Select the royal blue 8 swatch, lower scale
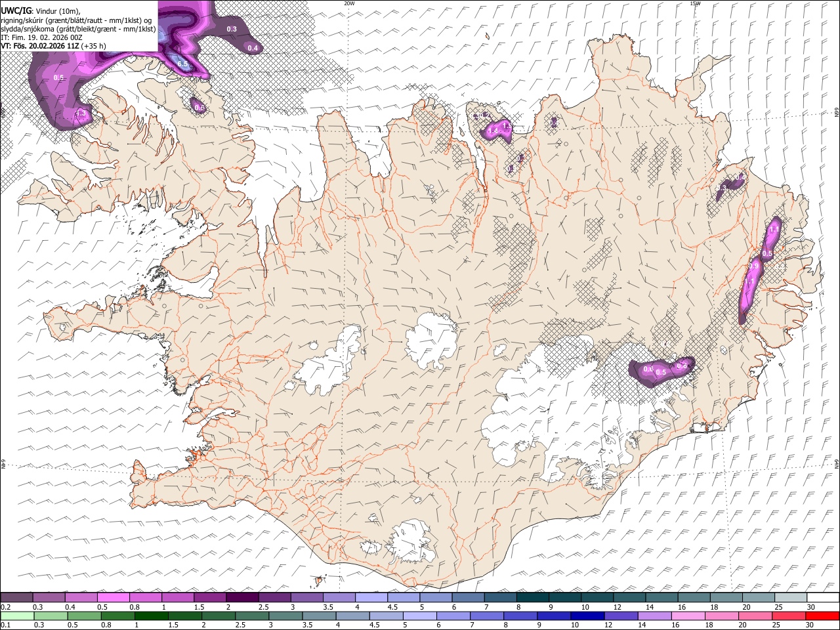This screenshot has height=630, width=840. click(521, 616)
